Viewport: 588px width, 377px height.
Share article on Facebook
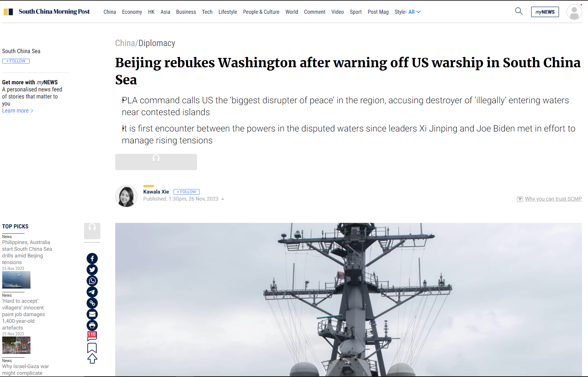(x=92, y=259)
